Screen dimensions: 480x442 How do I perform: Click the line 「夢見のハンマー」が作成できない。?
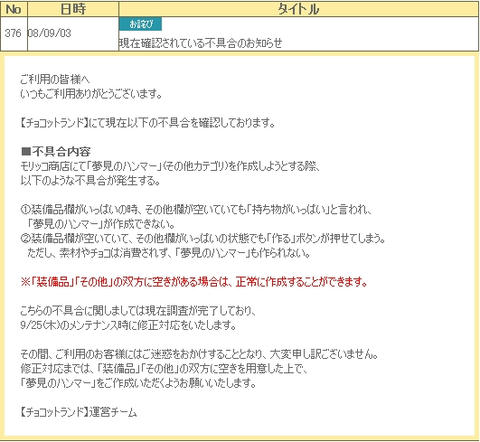tap(101, 224)
